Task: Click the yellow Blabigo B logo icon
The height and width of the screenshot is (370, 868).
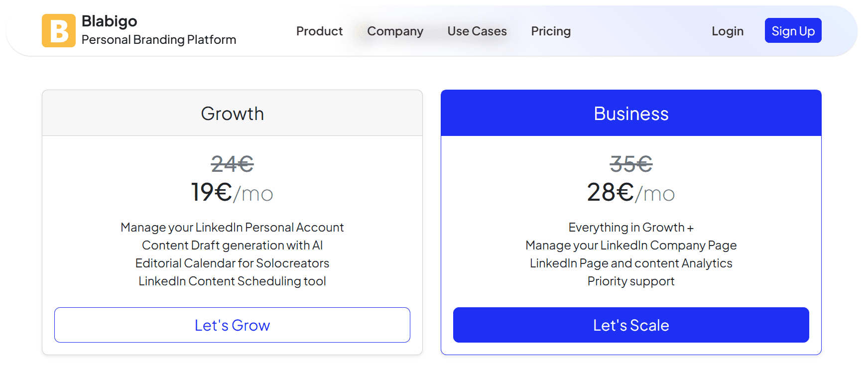Action: point(59,31)
